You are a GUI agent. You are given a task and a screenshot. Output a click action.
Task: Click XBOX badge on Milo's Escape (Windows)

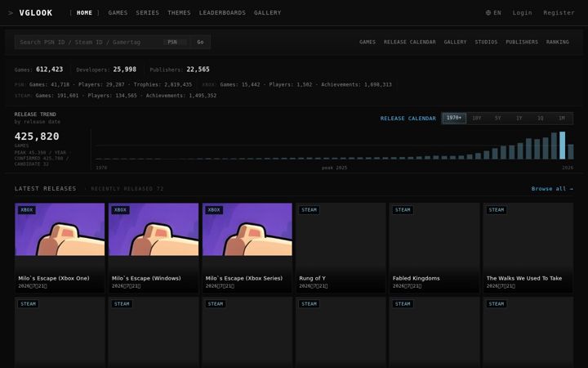pos(120,210)
